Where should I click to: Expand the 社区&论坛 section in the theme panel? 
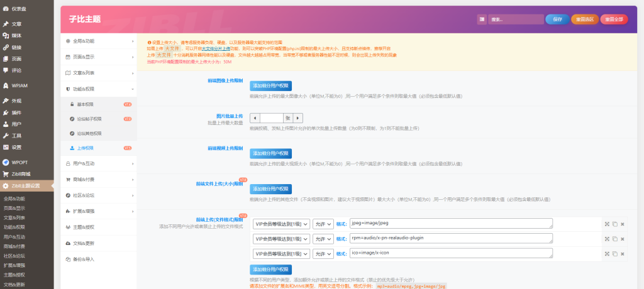(x=99, y=195)
